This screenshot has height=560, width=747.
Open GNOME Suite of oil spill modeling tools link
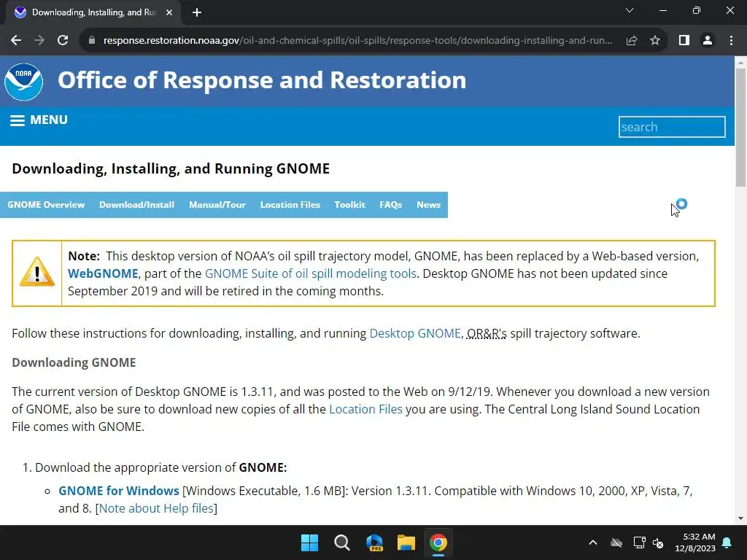click(x=311, y=274)
